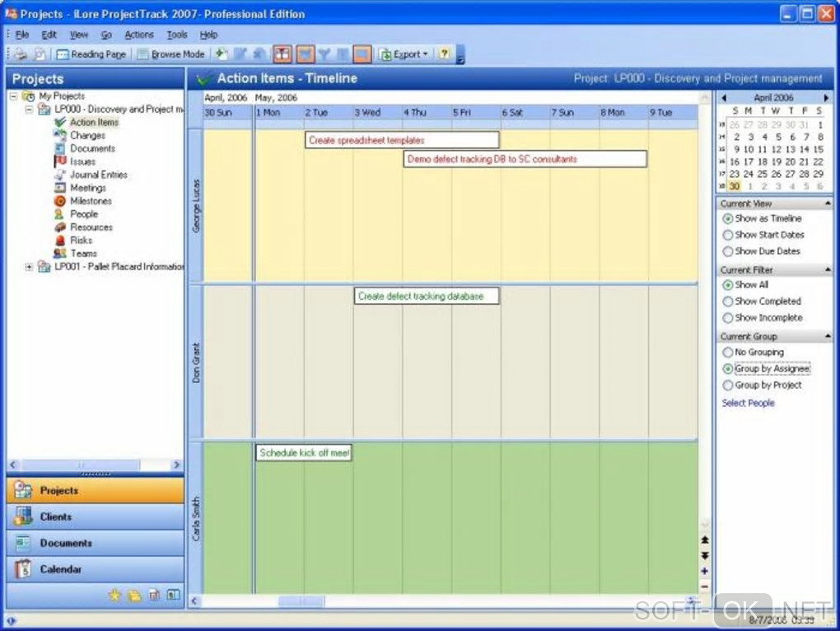The width and height of the screenshot is (840, 631).
Task: Select the 'Schedule kick off meet' timeline item
Action: [303, 452]
